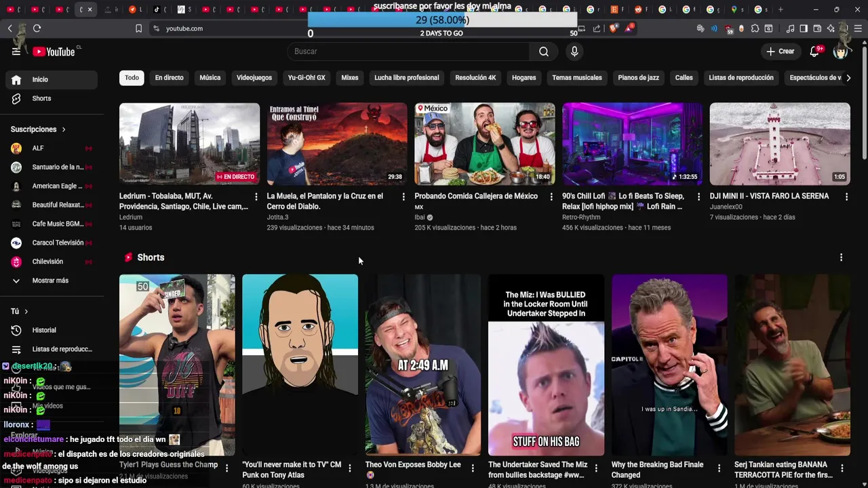The width and height of the screenshot is (868, 488).
Task: Open the 90's Chill Lofi thumbnail
Action: 632,144
